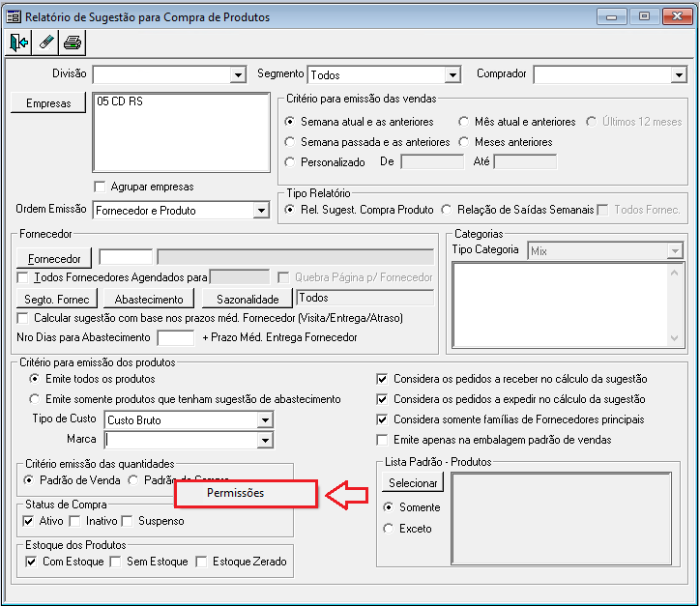Open the Comprador dropdown
The image size is (700, 606).
point(679,74)
